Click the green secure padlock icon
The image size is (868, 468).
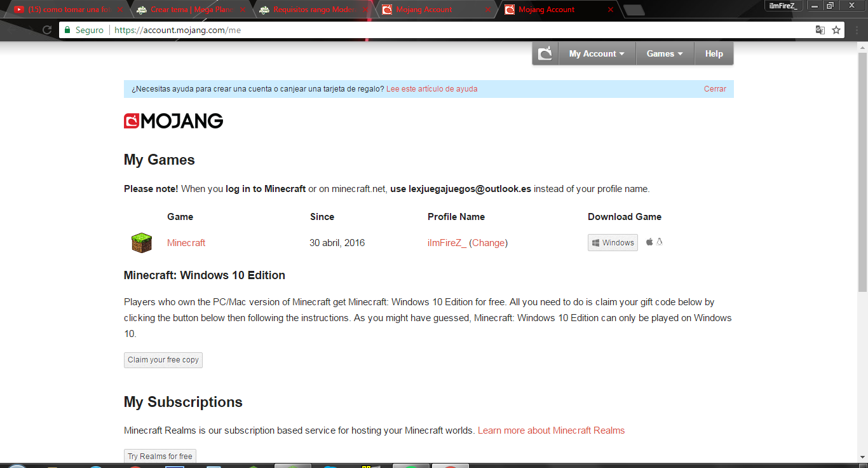67,30
